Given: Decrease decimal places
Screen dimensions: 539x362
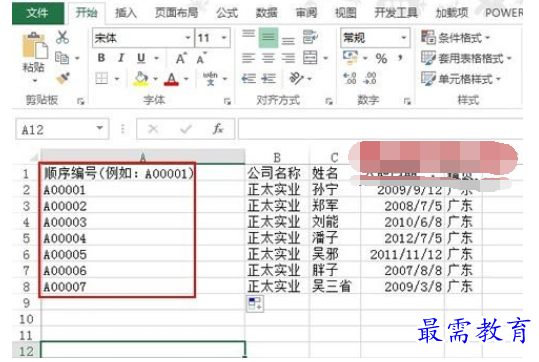Looking at the screenshot, I should (370, 78).
